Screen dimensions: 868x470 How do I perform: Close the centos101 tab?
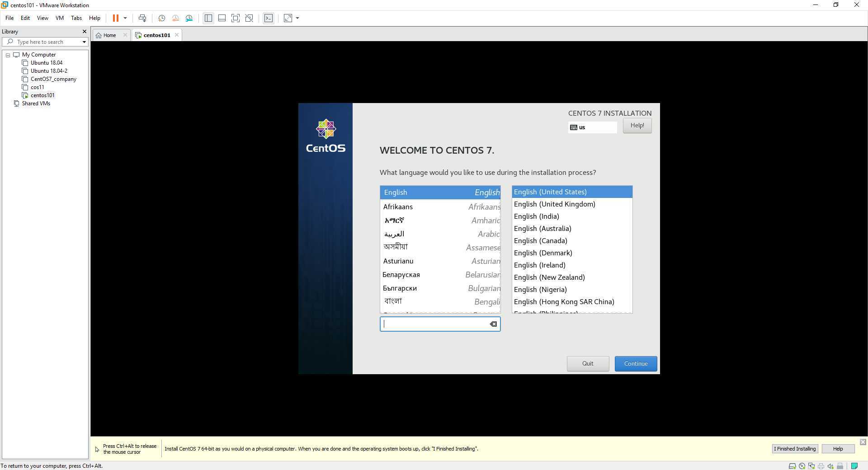[x=177, y=35]
